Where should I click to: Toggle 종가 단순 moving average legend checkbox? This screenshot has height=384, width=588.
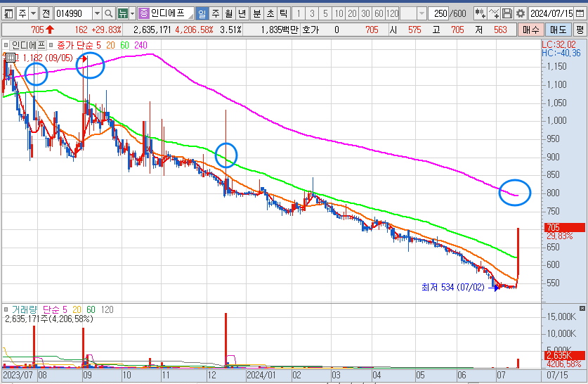(x=51, y=46)
